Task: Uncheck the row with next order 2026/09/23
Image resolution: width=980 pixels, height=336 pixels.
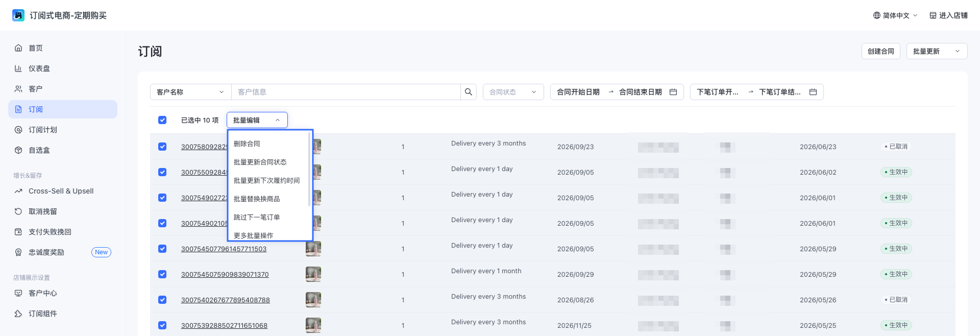Action: click(x=162, y=147)
